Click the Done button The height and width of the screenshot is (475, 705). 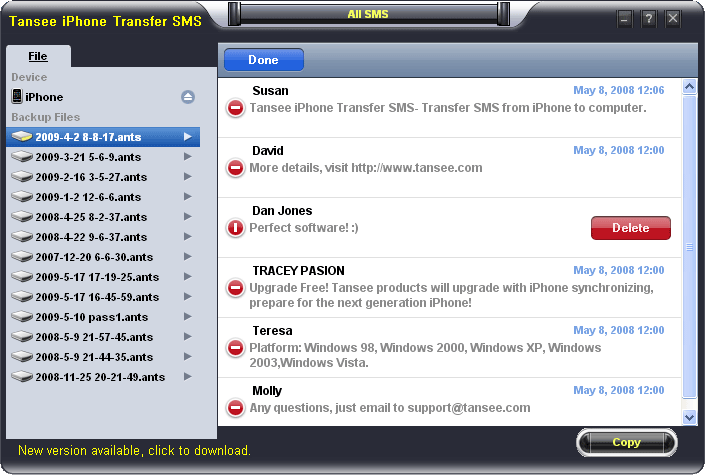coord(263,60)
